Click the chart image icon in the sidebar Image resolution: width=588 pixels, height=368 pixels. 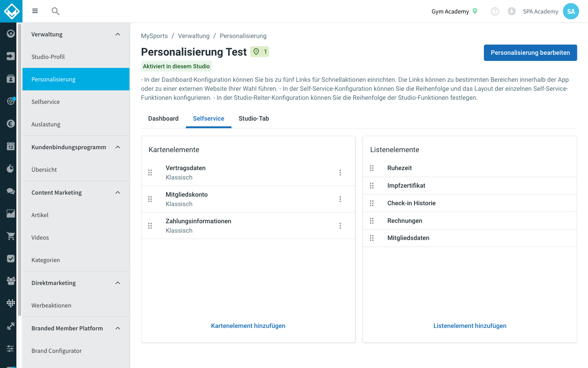pyautogui.click(x=11, y=213)
